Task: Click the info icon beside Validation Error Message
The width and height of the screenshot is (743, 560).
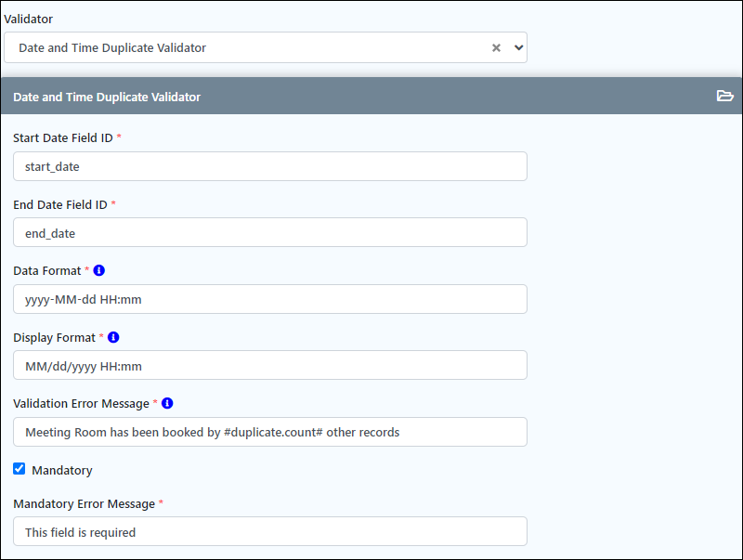Action: pos(167,403)
